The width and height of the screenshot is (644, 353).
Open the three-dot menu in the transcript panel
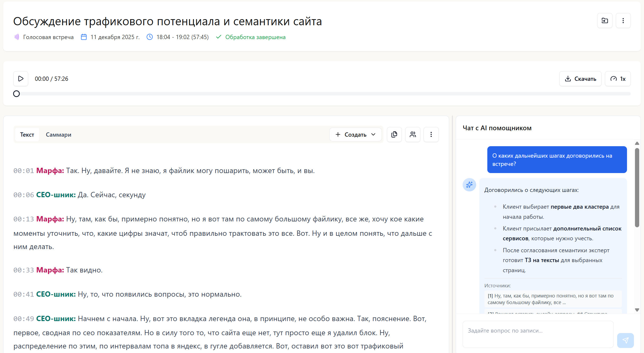tap(431, 135)
